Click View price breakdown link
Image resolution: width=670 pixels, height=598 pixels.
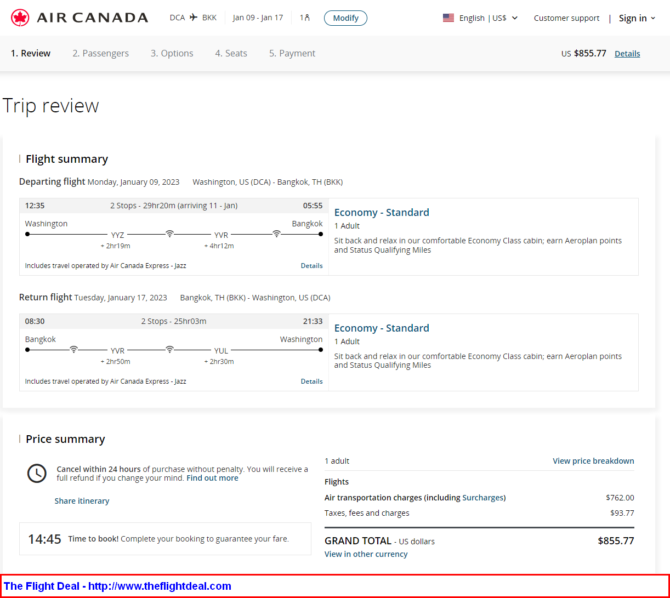[x=593, y=461]
